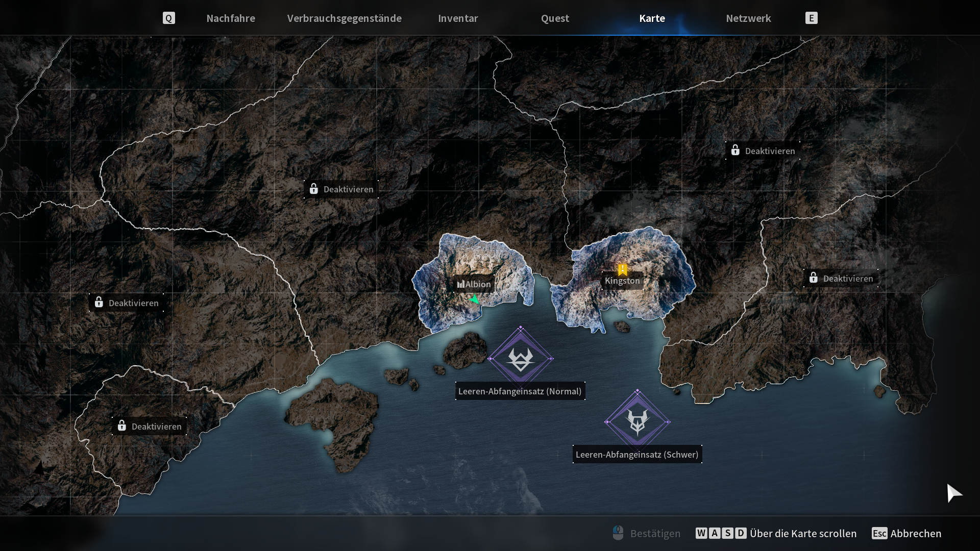Click the Void Intercept Normal mission icon
Viewport: 980px width, 551px height.
coord(521,359)
